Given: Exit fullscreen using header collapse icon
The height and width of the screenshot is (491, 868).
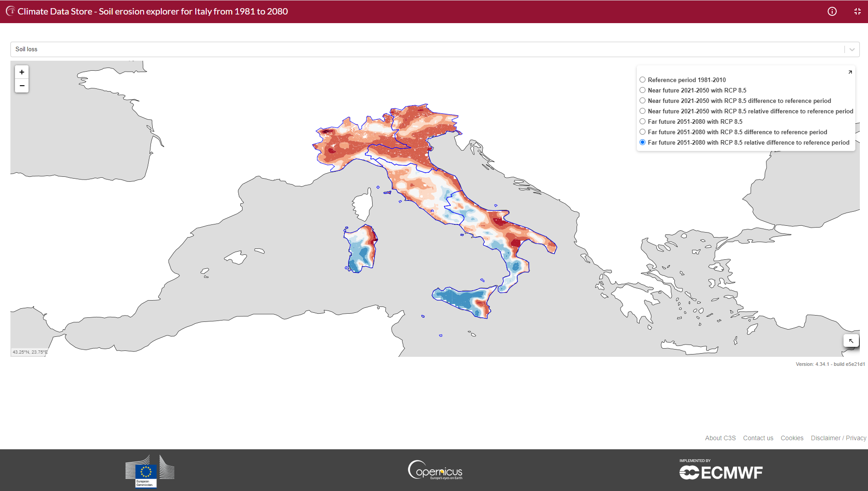Looking at the screenshot, I should 857,11.
